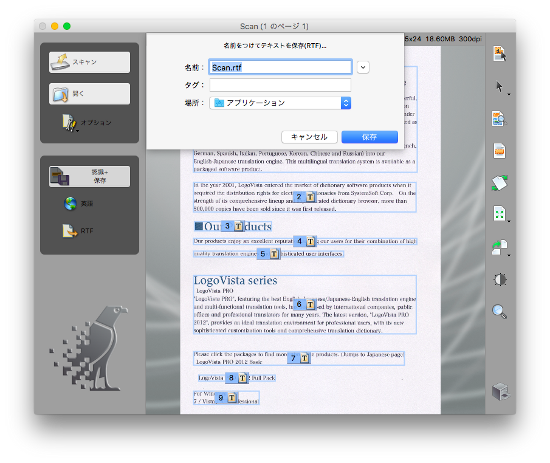Click text region marker 4
Image resolution: width=550 pixels, height=463 pixels.
click(304, 241)
